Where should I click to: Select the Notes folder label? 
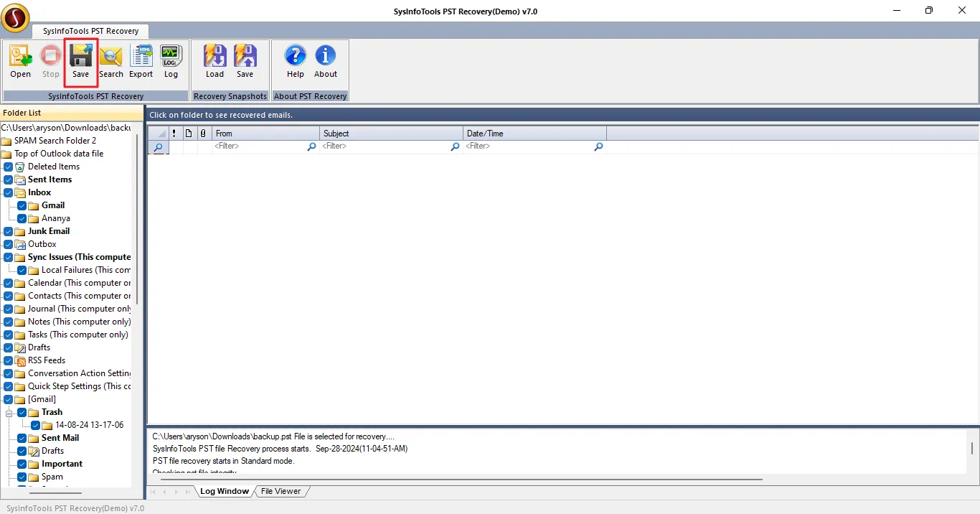(80, 322)
